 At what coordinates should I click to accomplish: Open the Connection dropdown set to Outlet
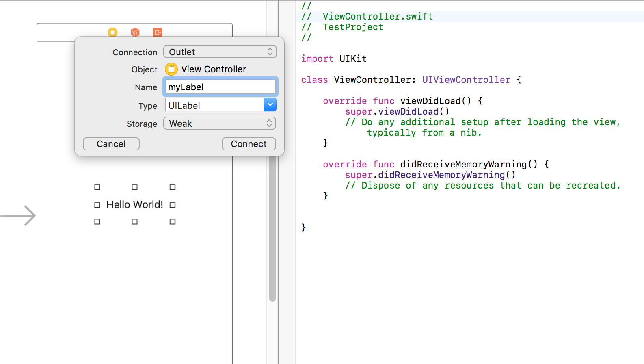220,52
